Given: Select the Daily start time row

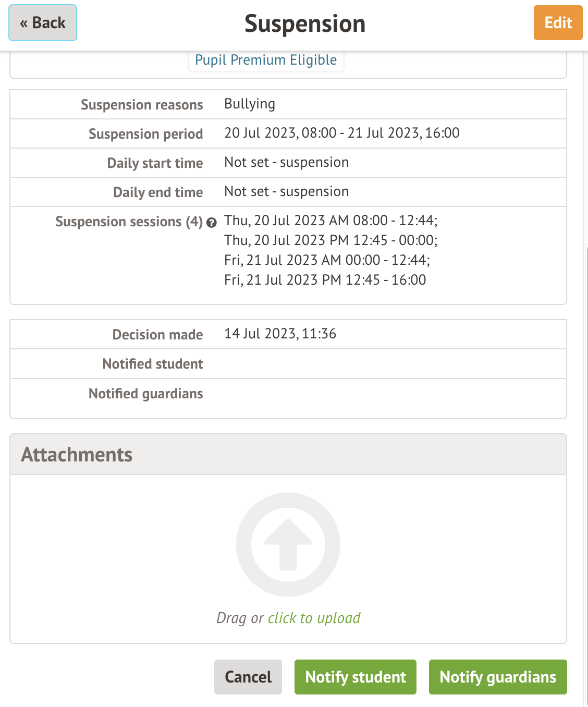Looking at the screenshot, I should 155,163.
